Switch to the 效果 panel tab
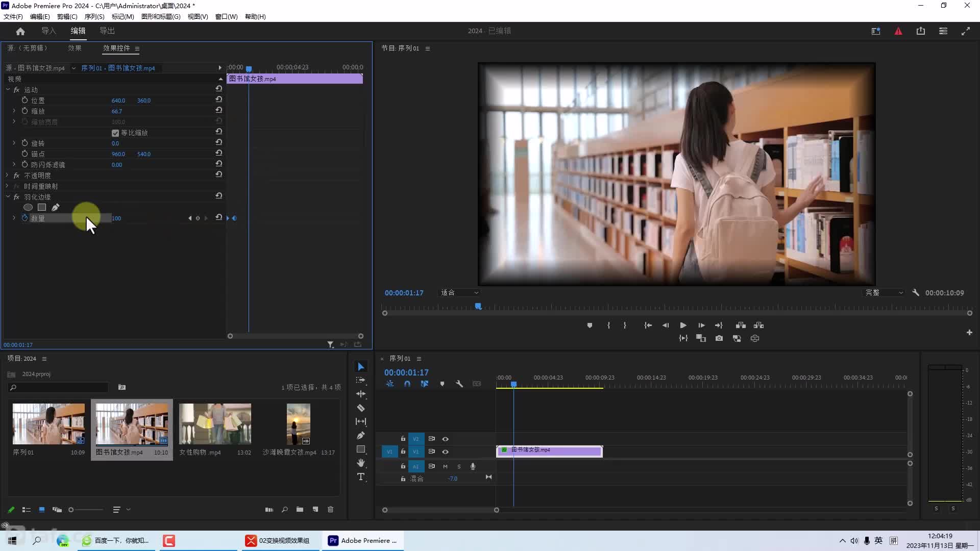 pos(75,48)
